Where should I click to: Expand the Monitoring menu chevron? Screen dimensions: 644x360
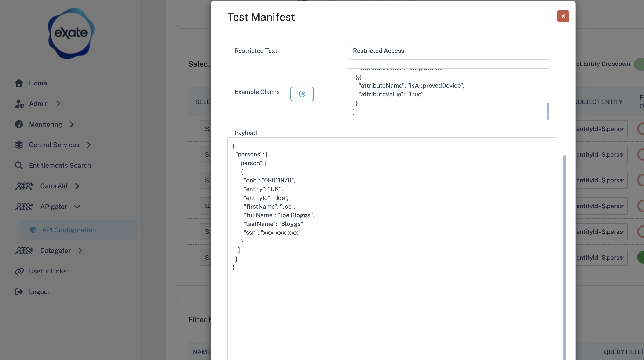(72, 124)
